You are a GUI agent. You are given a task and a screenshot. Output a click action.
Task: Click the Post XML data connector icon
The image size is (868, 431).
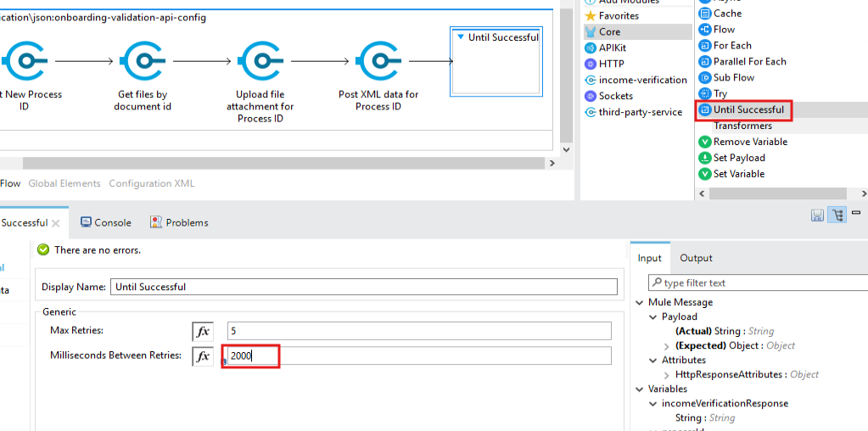[x=378, y=62]
